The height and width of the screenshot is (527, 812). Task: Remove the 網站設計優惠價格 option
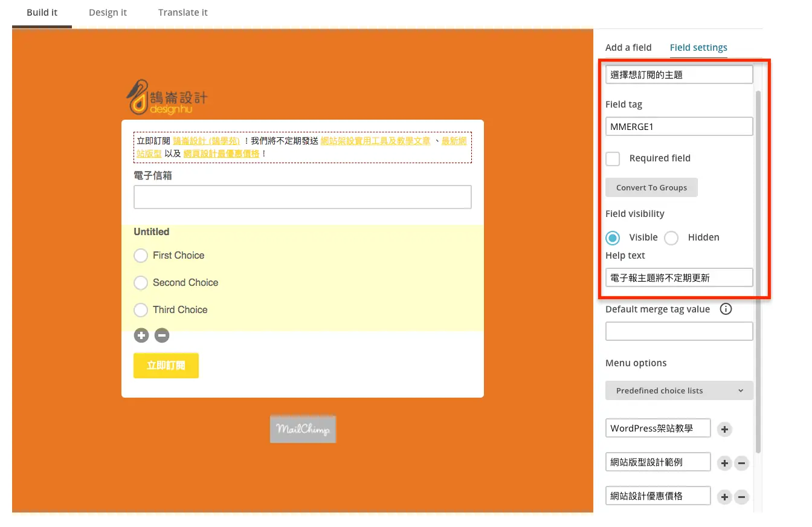pyautogui.click(x=741, y=497)
